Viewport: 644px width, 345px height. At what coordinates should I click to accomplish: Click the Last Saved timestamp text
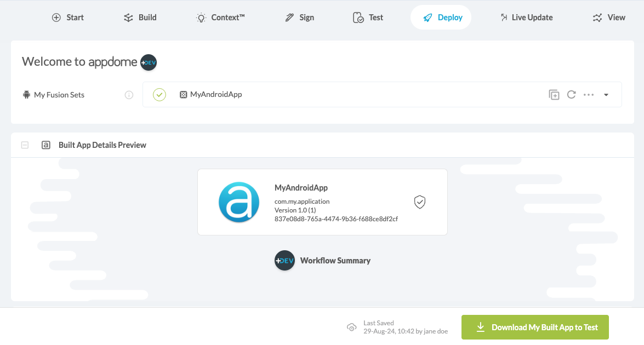coord(406,331)
